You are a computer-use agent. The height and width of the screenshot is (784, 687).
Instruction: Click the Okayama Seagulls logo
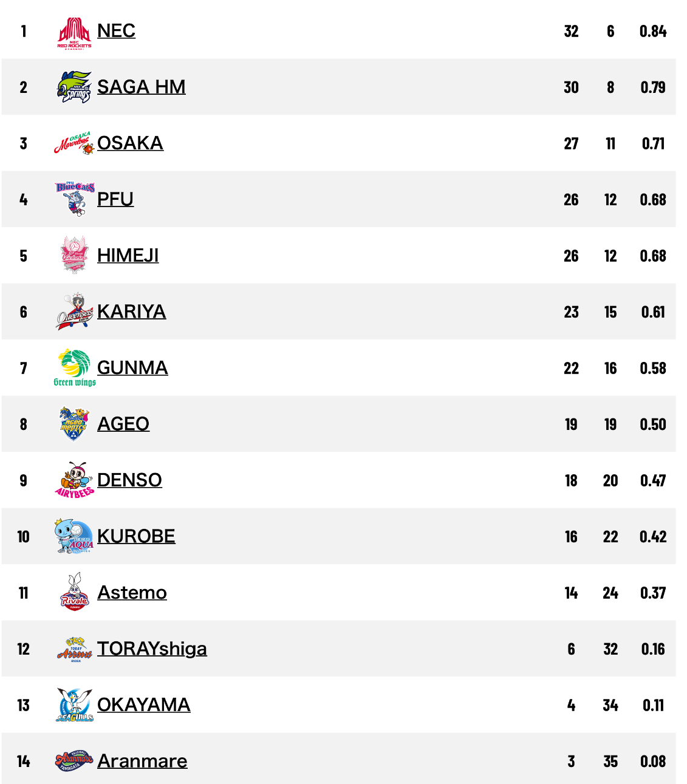(x=75, y=705)
